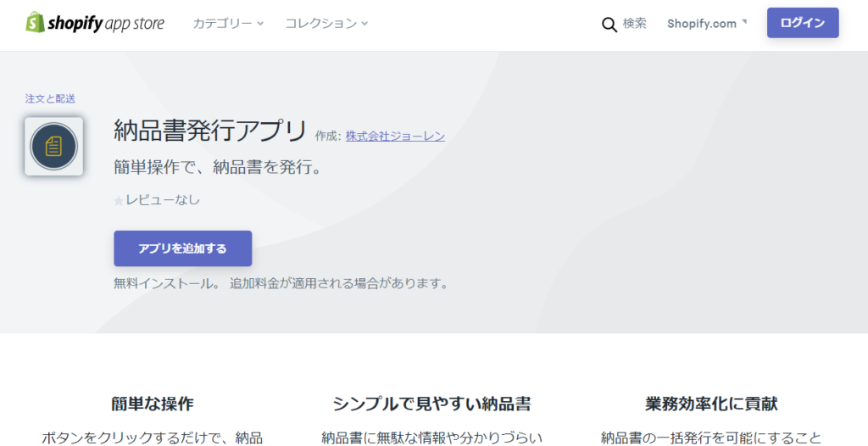Click the 簡単操作で、納品書を発行。 tagline
Viewport: 868px width, 446px height.
tap(218, 167)
